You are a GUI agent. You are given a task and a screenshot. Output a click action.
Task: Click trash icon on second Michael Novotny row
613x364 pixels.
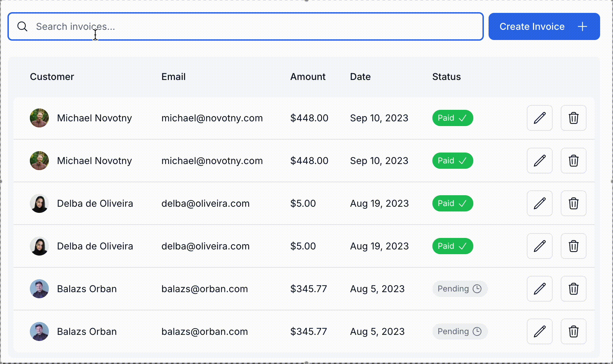tap(573, 161)
